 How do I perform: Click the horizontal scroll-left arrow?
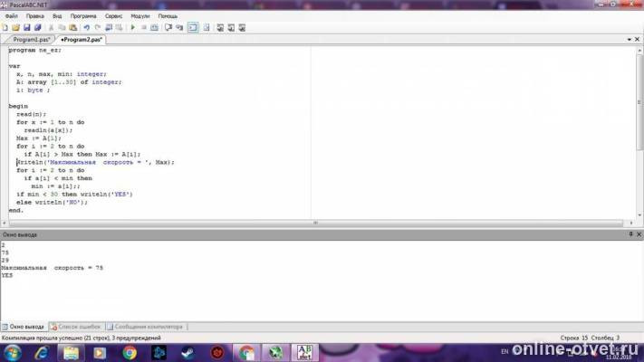pyautogui.click(x=5, y=223)
